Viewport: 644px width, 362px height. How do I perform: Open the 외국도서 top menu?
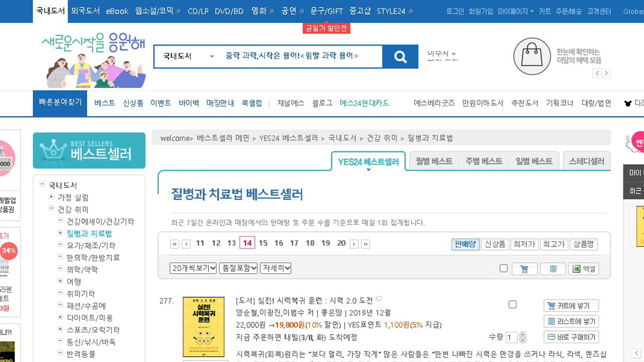coord(86,11)
